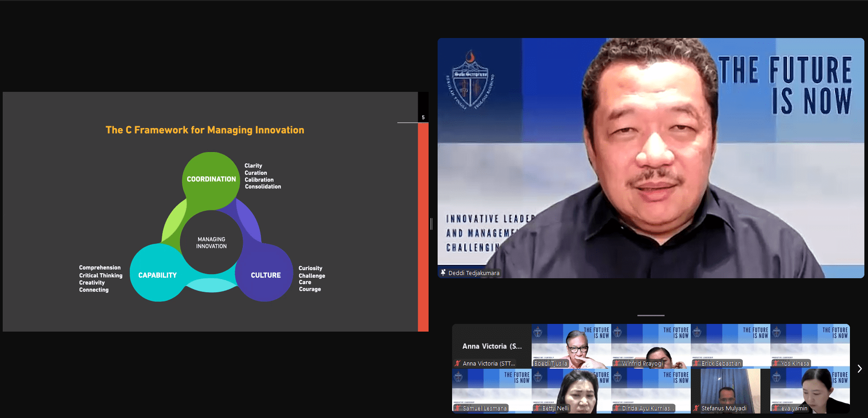Viewport: 868px width, 418px height.
Task: Show next page of participant thumbnails
Action: (859, 369)
